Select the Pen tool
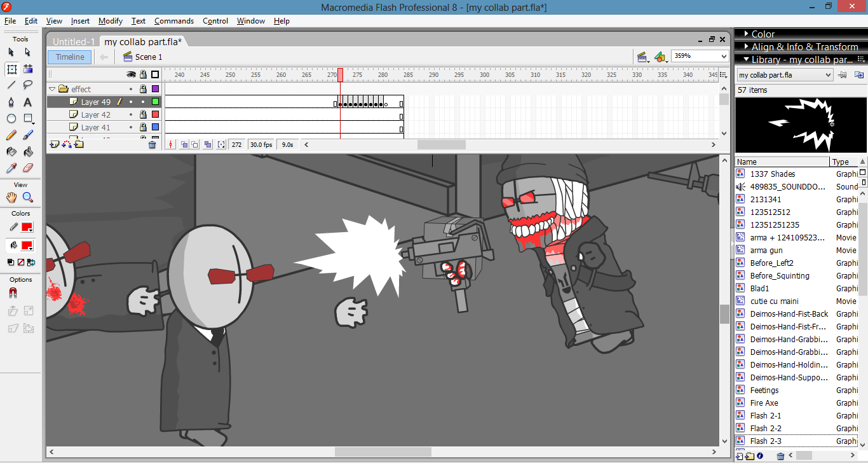 (11, 102)
